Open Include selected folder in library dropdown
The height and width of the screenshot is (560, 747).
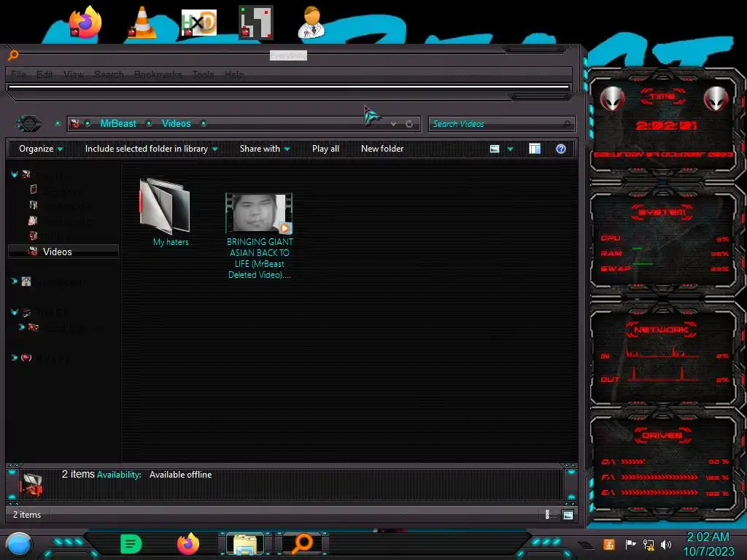[x=151, y=149]
